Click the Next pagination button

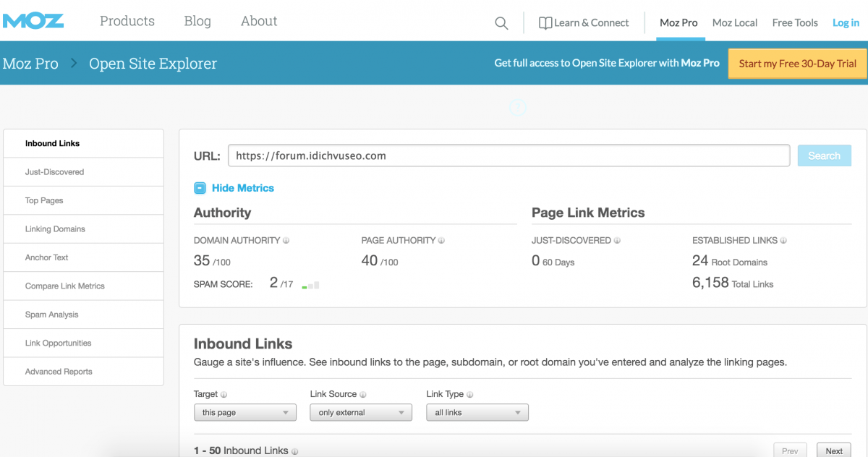[x=834, y=450]
